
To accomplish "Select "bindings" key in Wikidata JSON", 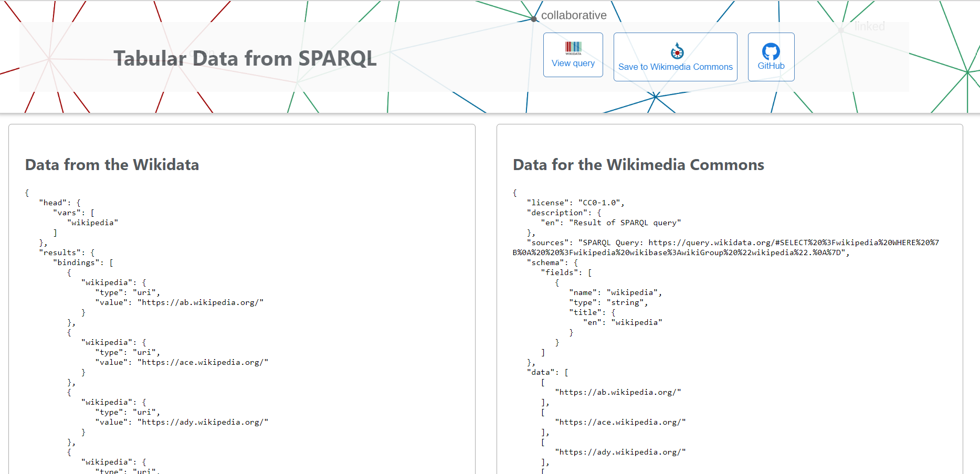I will pyautogui.click(x=76, y=262).
